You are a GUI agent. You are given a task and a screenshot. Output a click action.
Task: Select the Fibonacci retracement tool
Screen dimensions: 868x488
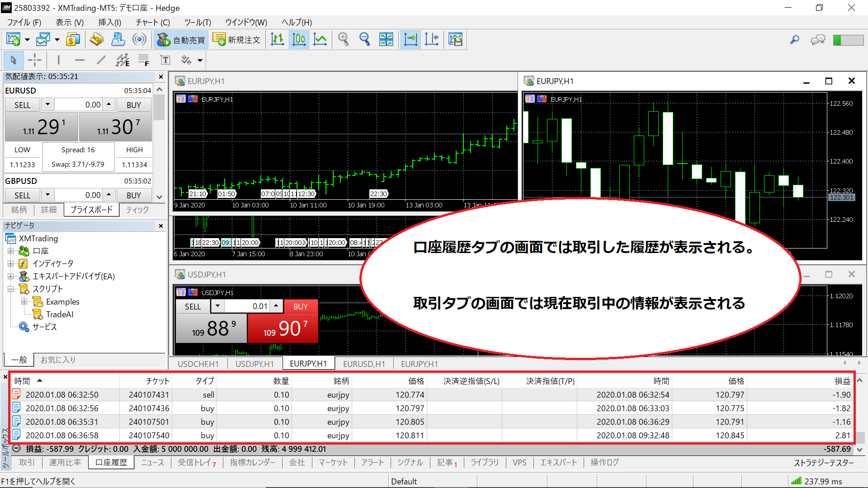(145, 60)
